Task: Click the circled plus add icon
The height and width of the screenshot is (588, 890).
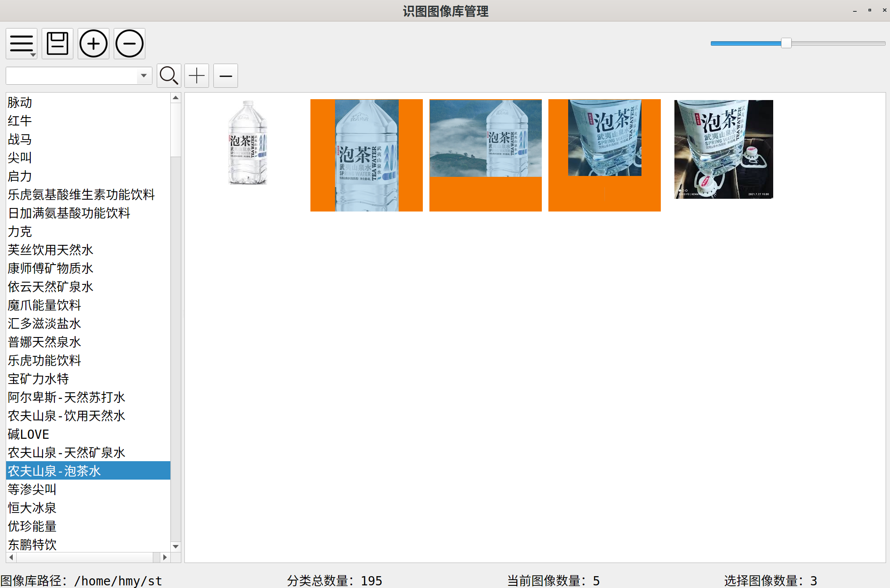Action: (94, 43)
